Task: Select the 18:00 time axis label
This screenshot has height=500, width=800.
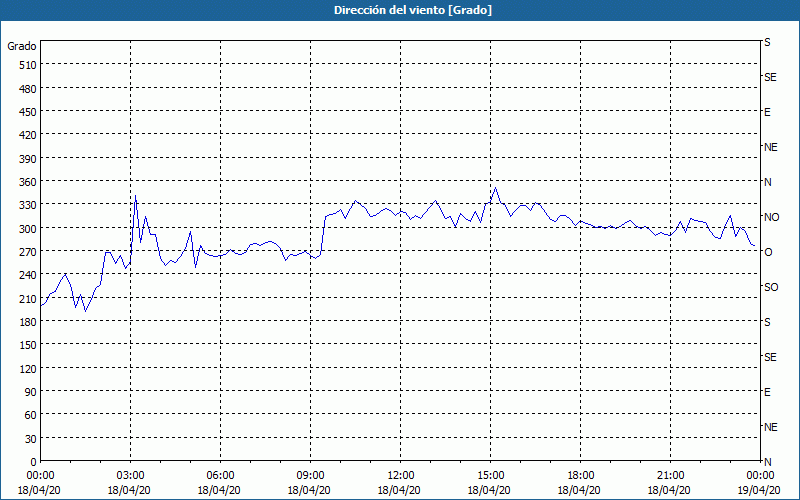Action: tap(580, 476)
